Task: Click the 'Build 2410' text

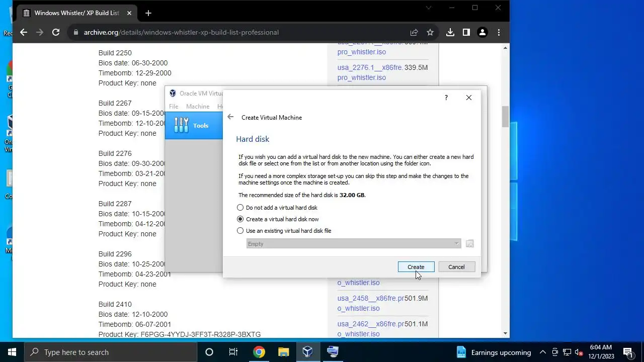Action: pos(115,304)
